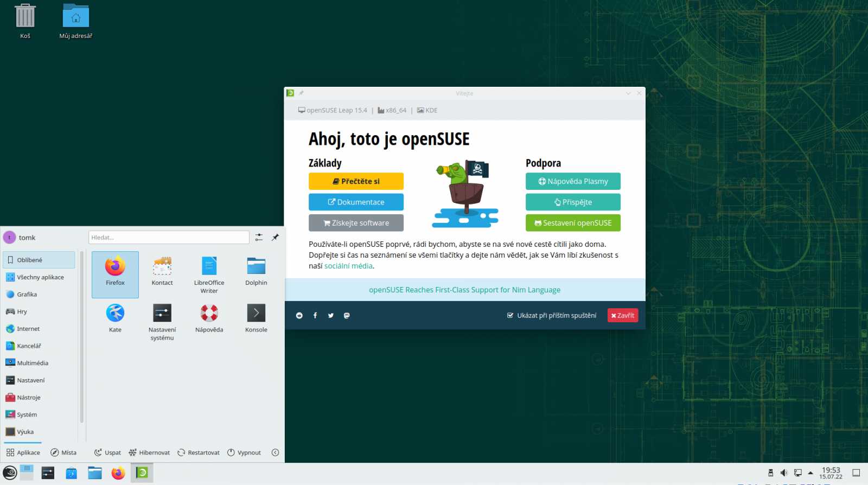Start LibreOffice Writer from favorites
The height and width of the screenshot is (485, 868).
[x=209, y=275]
